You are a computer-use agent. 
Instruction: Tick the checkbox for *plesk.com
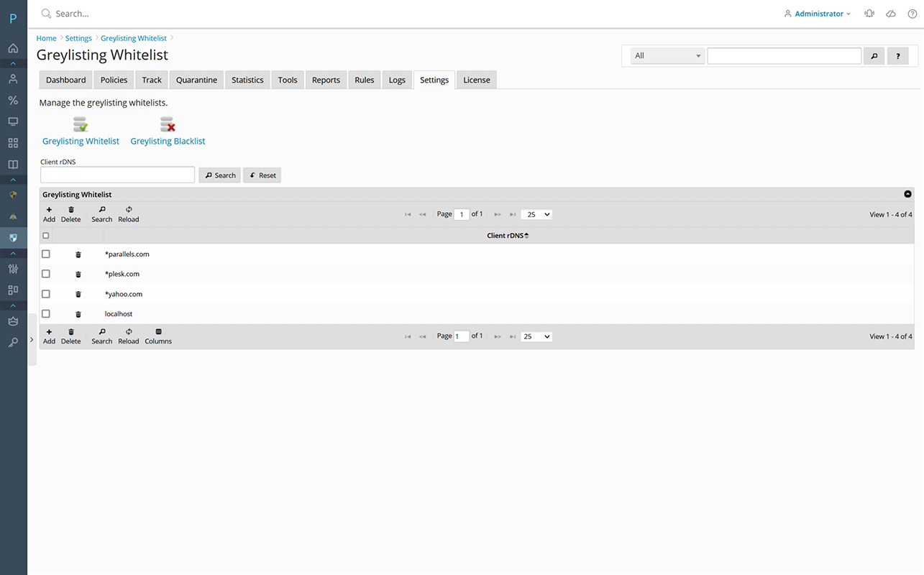(46, 274)
